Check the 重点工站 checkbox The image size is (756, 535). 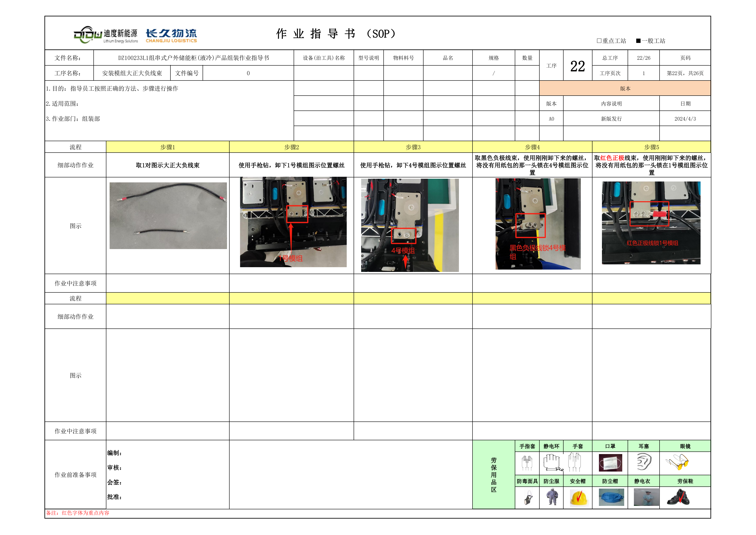pyautogui.click(x=599, y=41)
